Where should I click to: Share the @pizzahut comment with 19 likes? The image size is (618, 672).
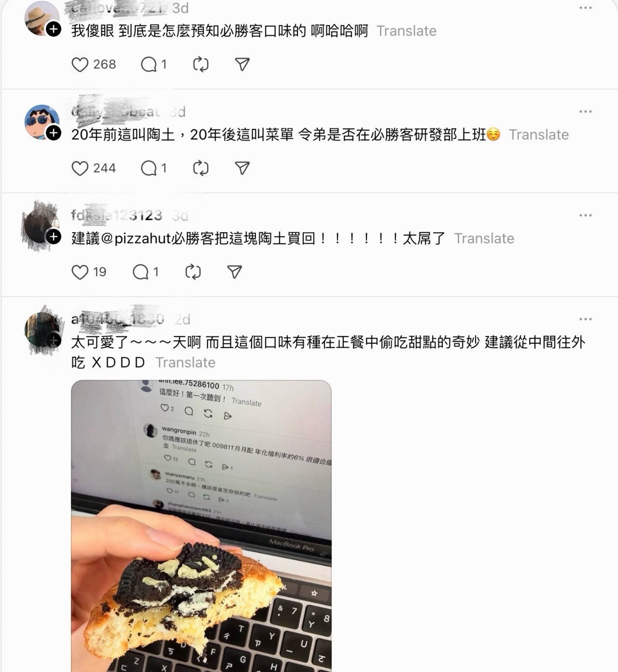pyautogui.click(x=235, y=272)
